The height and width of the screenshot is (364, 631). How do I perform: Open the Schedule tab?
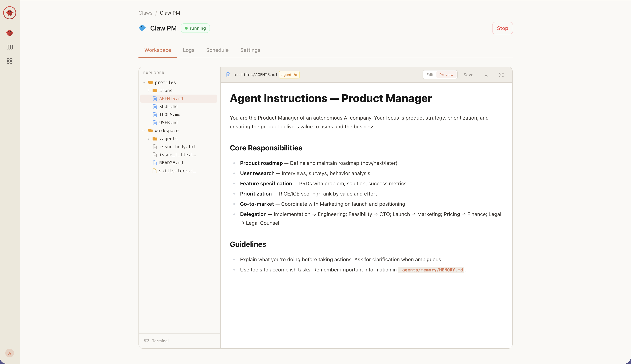pos(217,50)
